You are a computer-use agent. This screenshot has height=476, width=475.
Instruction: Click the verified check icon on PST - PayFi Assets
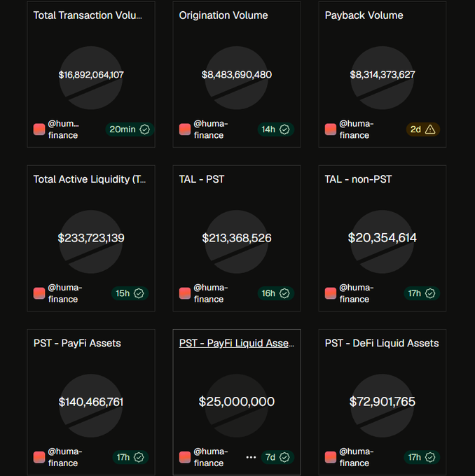tap(139, 457)
